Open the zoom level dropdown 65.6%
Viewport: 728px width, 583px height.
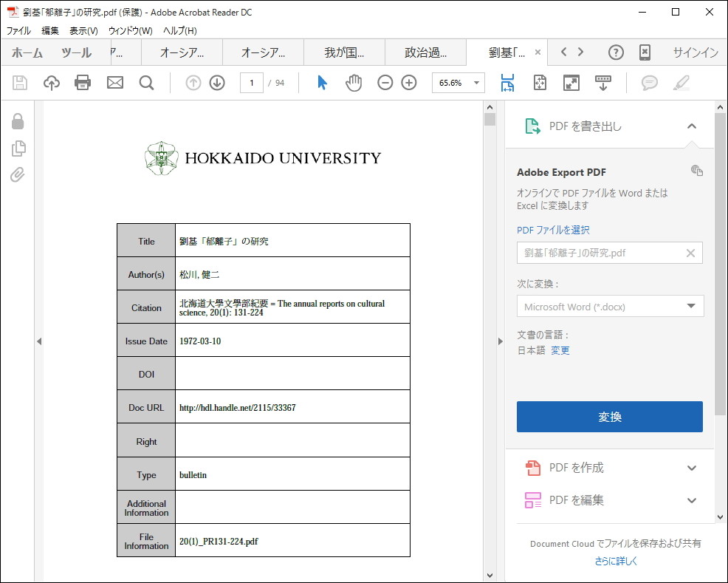click(x=459, y=83)
